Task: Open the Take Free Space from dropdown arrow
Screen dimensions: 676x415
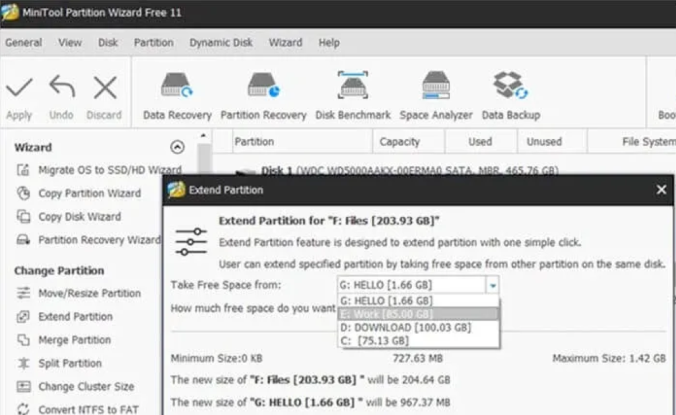Action: coord(492,285)
